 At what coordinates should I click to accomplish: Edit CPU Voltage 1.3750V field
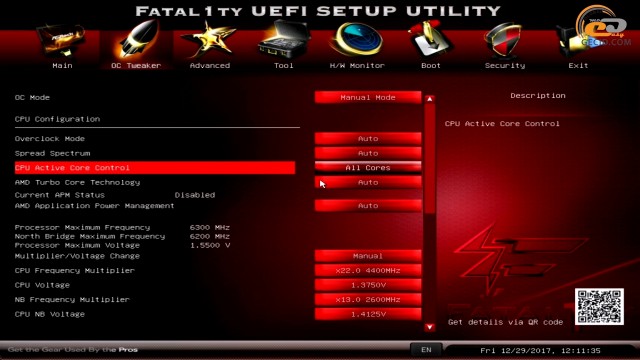click(368, 285)
